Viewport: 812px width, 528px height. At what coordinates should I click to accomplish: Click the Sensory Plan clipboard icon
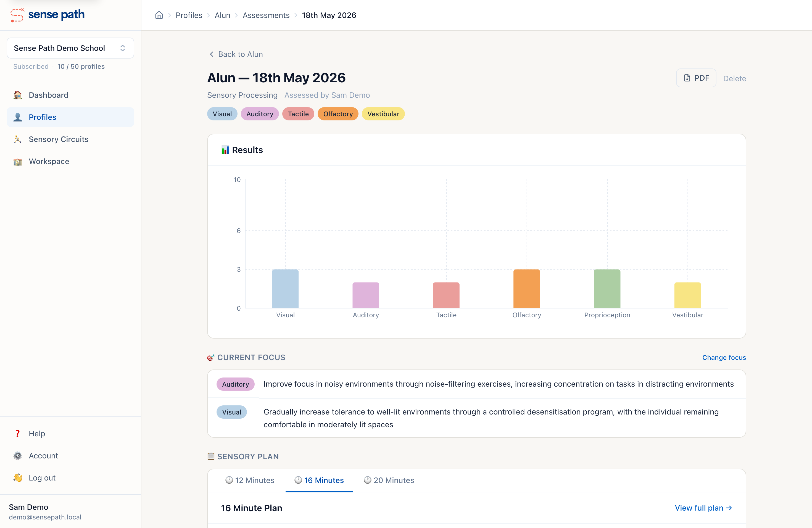(x=211, y=456)
